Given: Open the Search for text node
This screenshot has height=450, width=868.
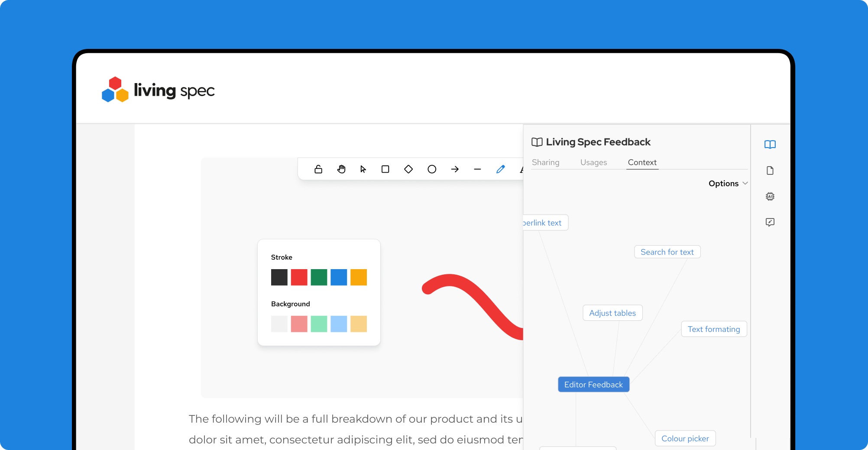Looking at the screenshot, I should 667,252.
